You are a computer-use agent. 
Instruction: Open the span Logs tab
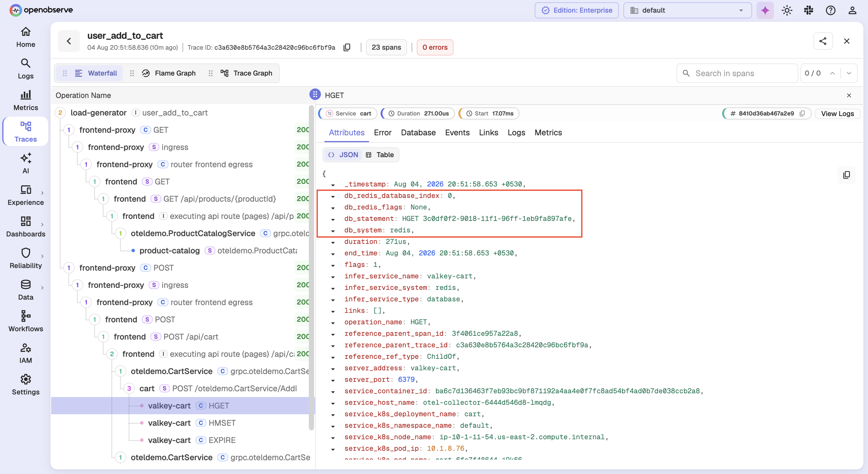click(516, 132)
